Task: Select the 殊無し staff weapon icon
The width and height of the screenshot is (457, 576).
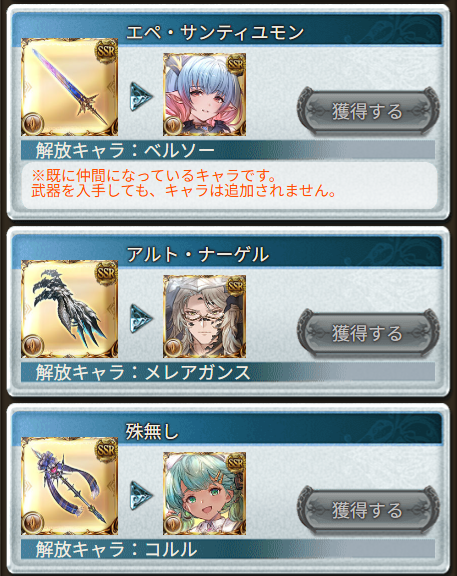Action: [69, 486]
